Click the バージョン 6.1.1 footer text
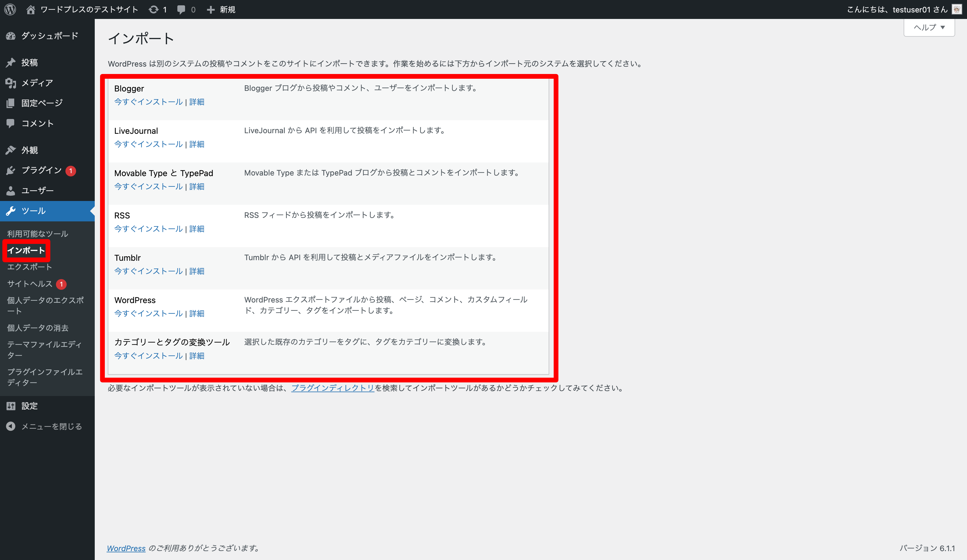The image size is (967, 560). tap(927, 548)
